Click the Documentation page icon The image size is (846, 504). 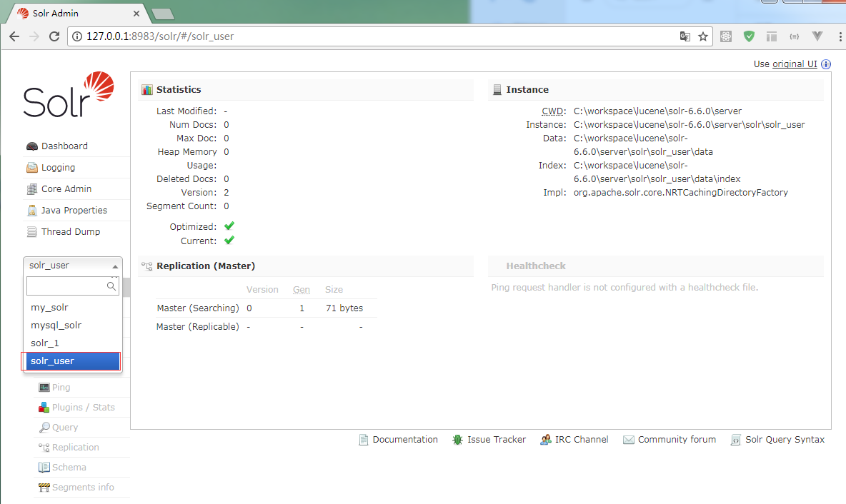364,440
